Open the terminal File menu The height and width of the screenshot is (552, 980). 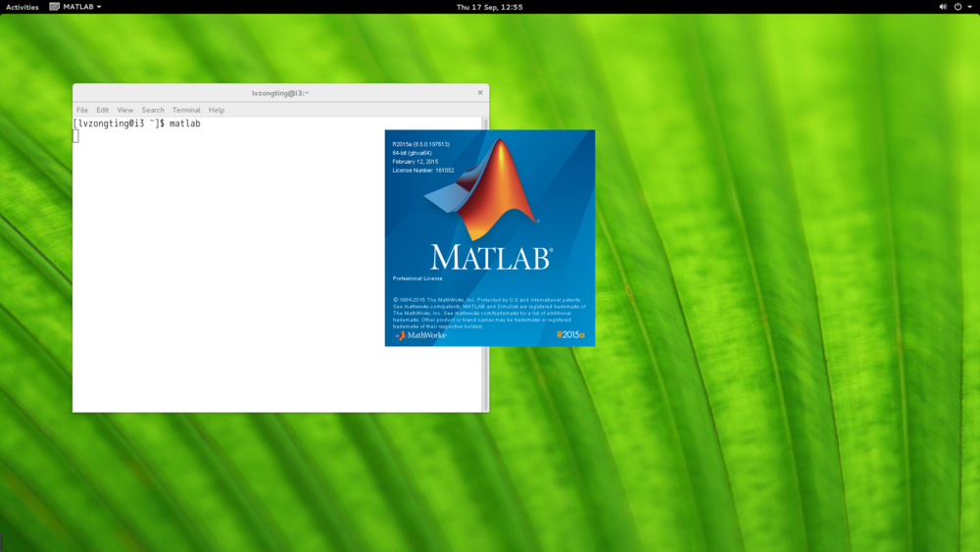(82, 110)
